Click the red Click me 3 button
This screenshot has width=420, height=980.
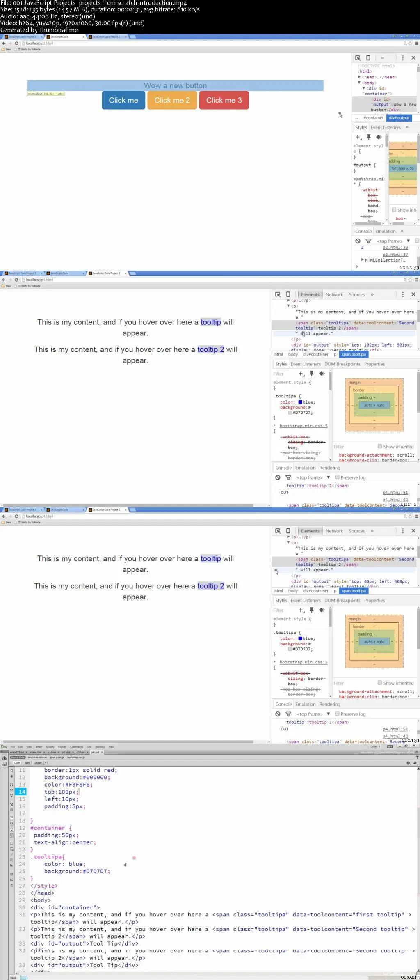tap(224, 100)
